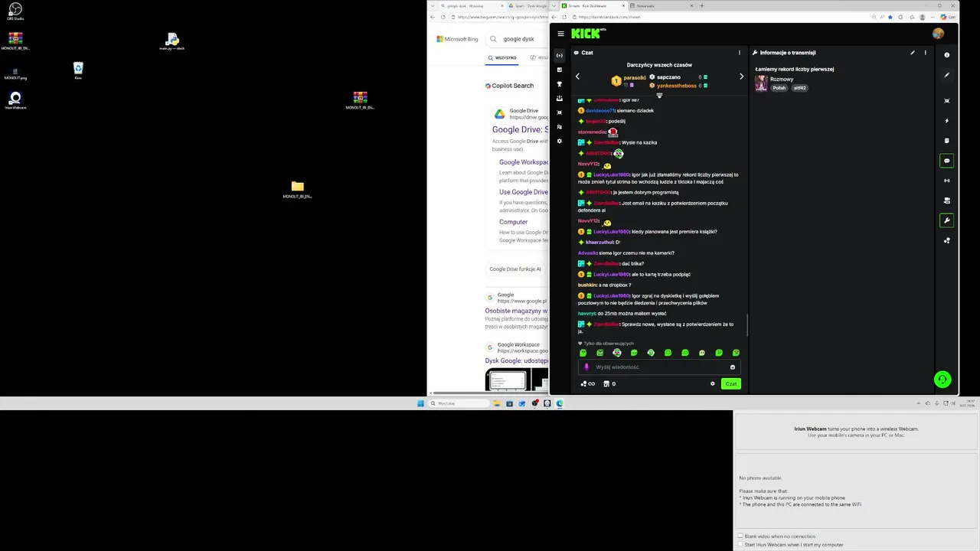Open the Use Google Drive link

pos(524,192)
